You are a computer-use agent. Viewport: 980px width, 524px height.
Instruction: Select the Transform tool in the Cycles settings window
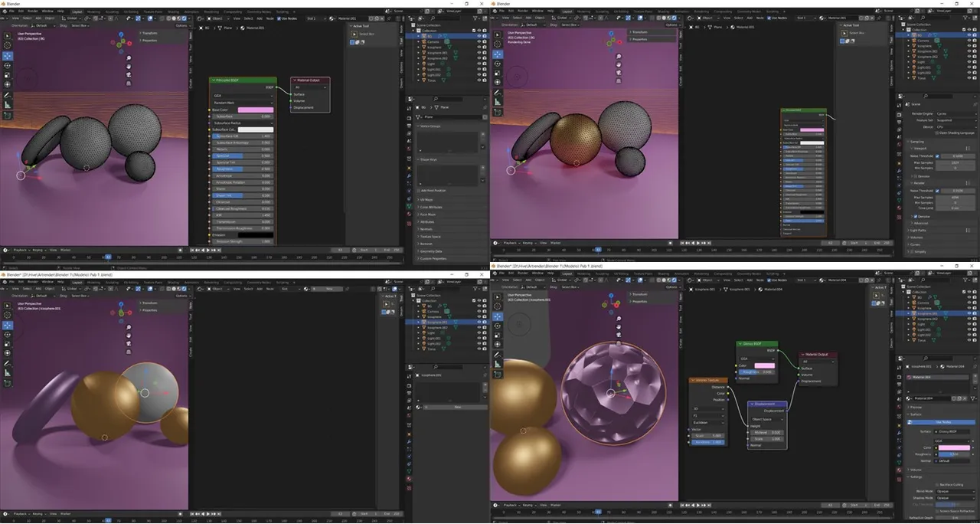[x=498, y=82]
